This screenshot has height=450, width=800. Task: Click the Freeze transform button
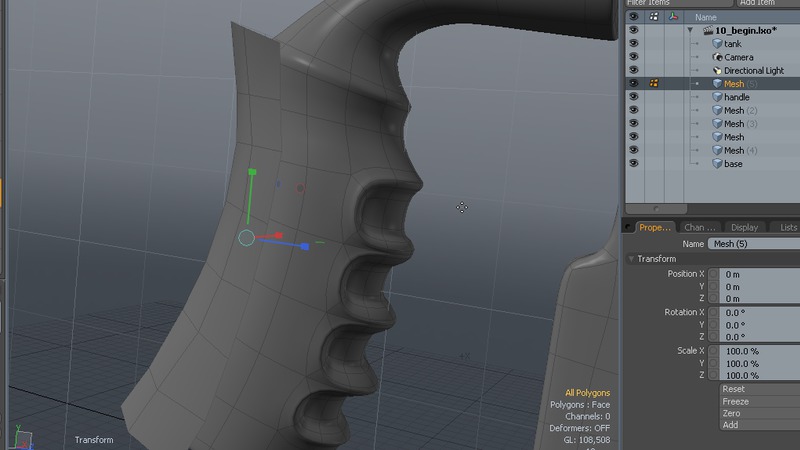click(760, 402)
